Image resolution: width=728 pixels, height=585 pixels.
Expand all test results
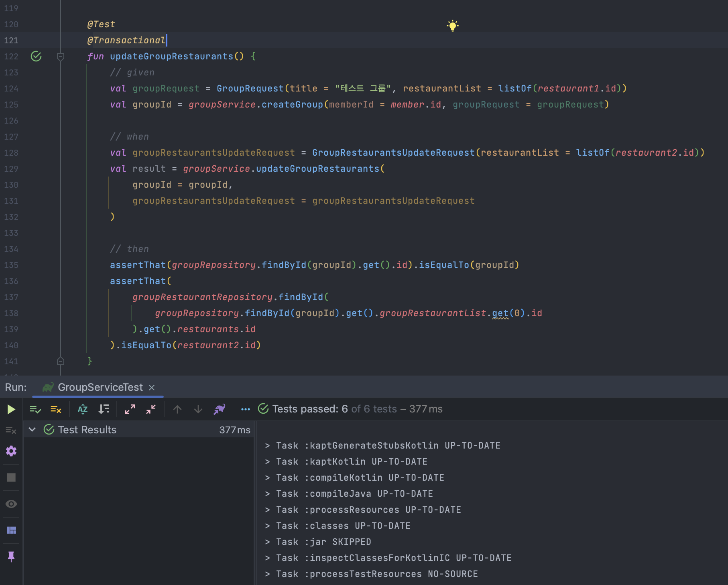pos(130,409)
